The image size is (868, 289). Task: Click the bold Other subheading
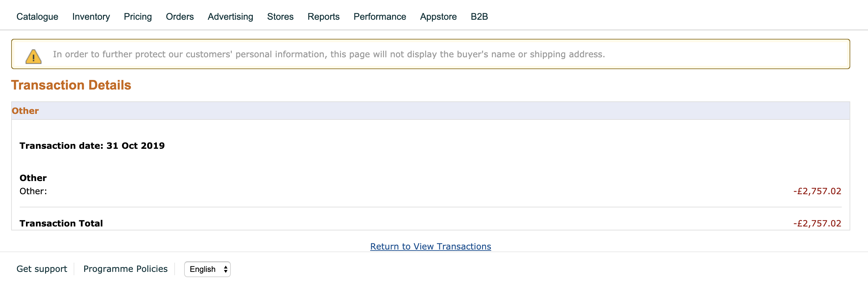point(33,178)
